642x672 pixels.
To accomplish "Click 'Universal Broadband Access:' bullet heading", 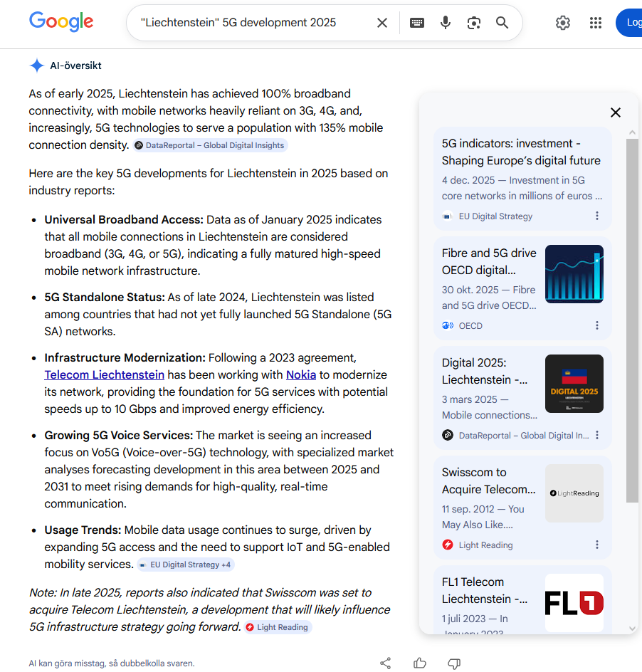I will [124, 219].
